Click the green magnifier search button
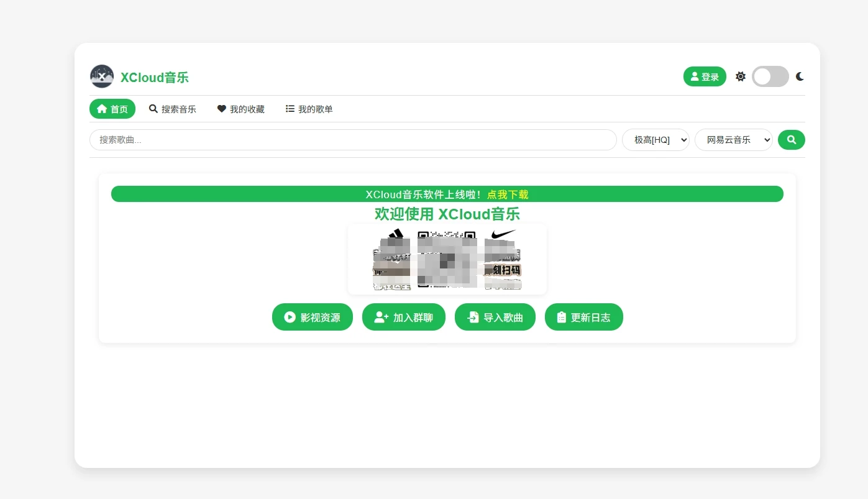The image size is (868, 499). point(792,140)
